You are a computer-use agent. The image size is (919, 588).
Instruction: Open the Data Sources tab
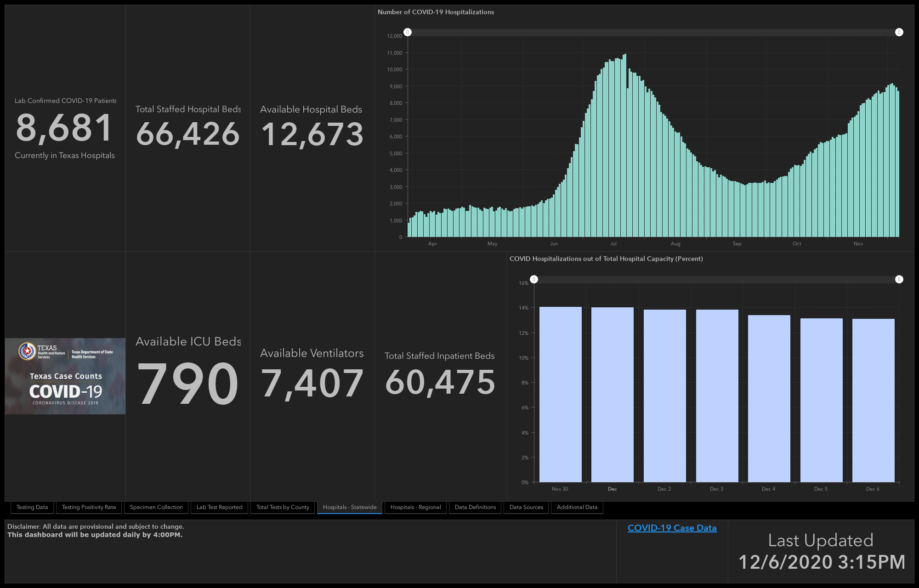tap(526, 507)
